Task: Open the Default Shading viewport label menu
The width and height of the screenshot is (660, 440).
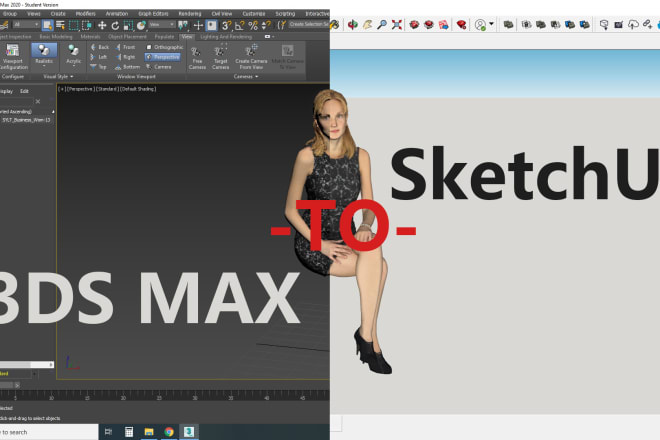Action: point(138,89)
